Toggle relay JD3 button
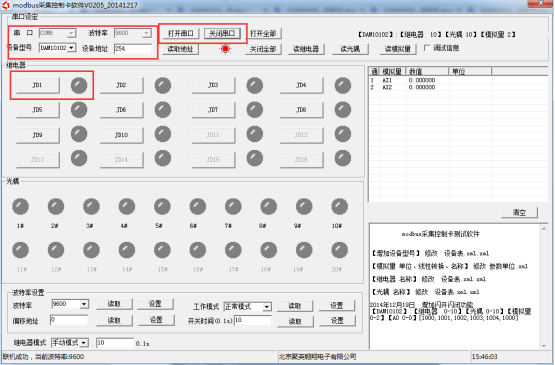Image resolution: width=555 pixels, height=365 pixels. (213, 85)
